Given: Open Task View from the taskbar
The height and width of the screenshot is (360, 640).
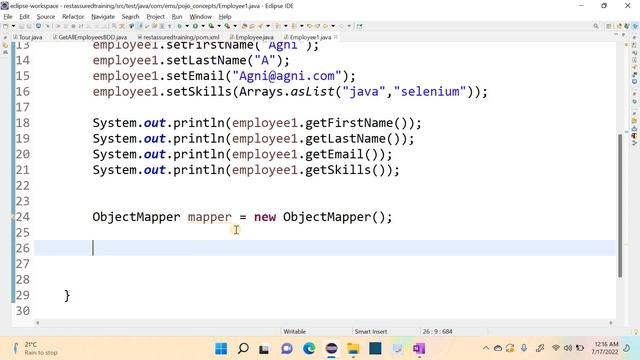Looking at the screenshot, I should [264, 349].
